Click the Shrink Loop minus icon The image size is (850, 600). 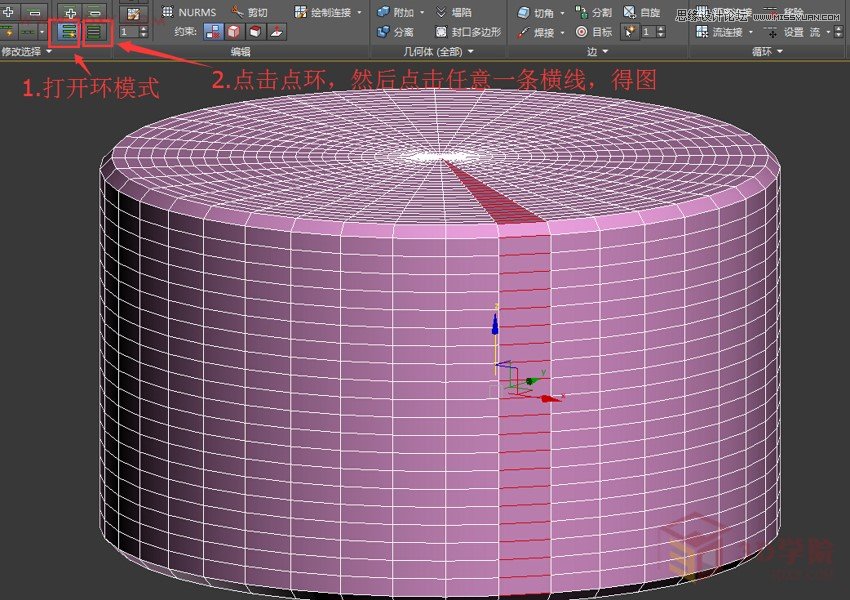tap(95, 12)
